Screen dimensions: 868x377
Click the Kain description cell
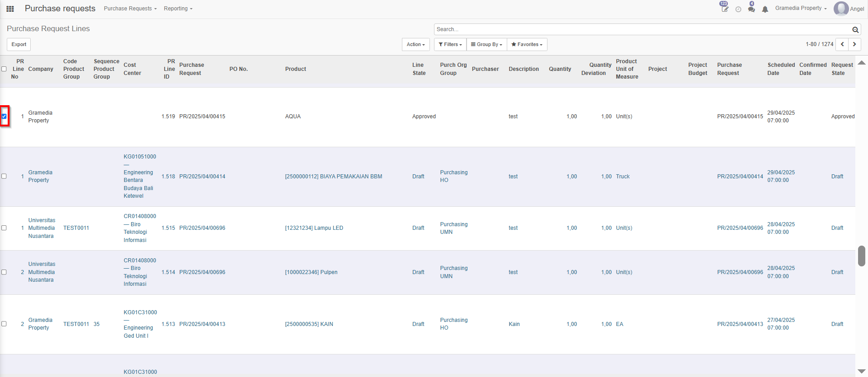[x=514, y=324]
